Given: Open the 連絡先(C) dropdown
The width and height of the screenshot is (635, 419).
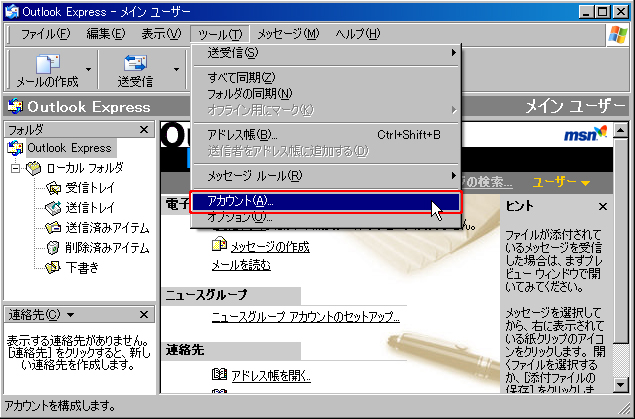Looking at the screenshot, I should tap(70, 315).
